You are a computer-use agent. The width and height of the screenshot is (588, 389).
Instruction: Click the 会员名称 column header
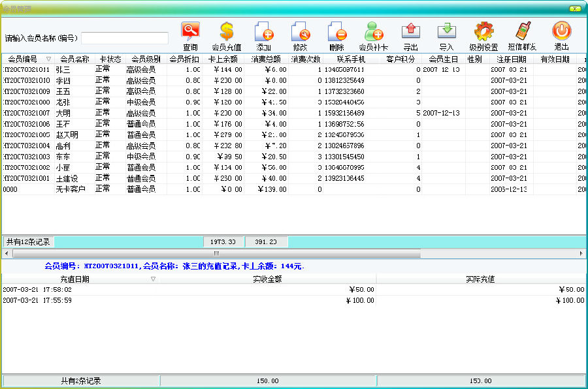[74, 59]
